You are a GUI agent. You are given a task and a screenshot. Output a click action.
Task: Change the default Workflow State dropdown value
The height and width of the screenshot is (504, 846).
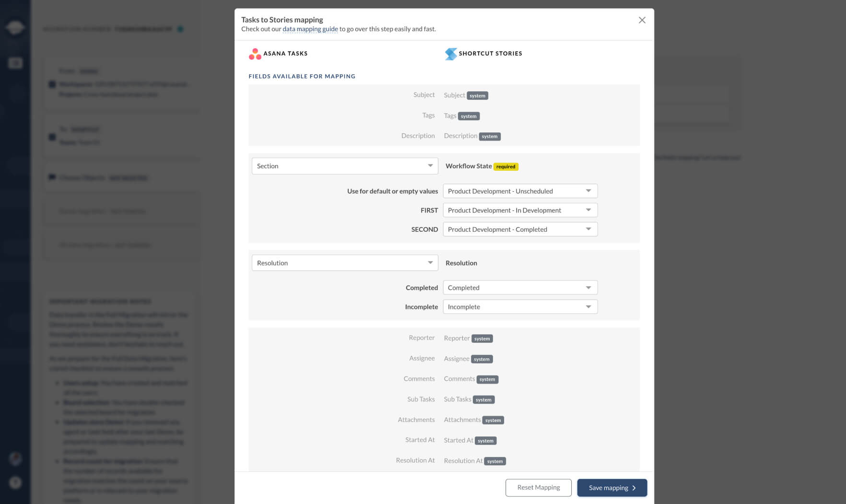click(520, 191)
